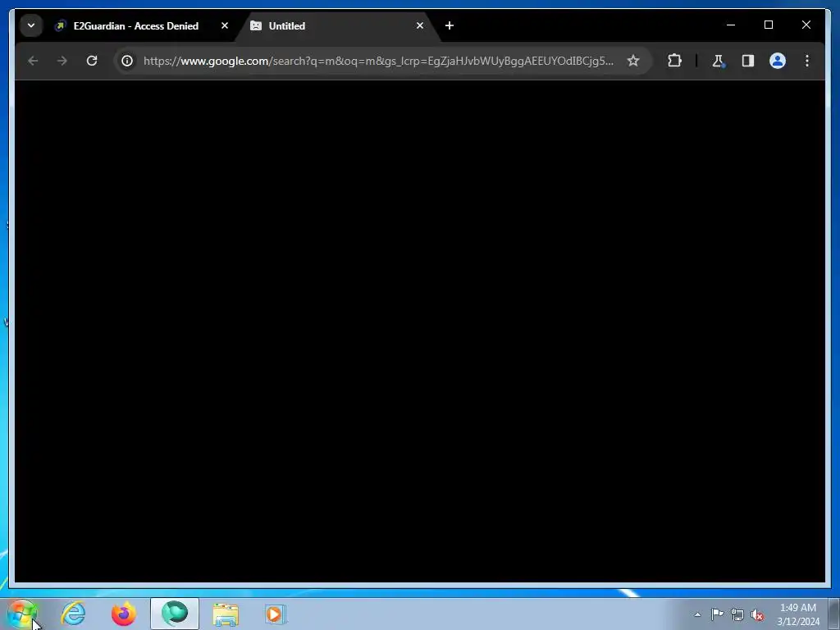Launch Internet Explorer from taskbar
The image size is (840, 630).
coord(73,614)
